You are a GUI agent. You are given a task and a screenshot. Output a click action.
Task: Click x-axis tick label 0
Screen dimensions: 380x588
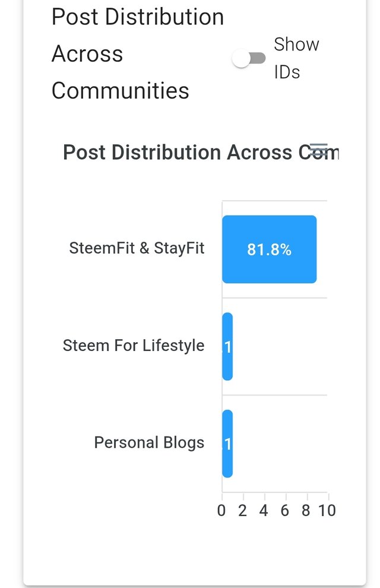pos(221,510)
